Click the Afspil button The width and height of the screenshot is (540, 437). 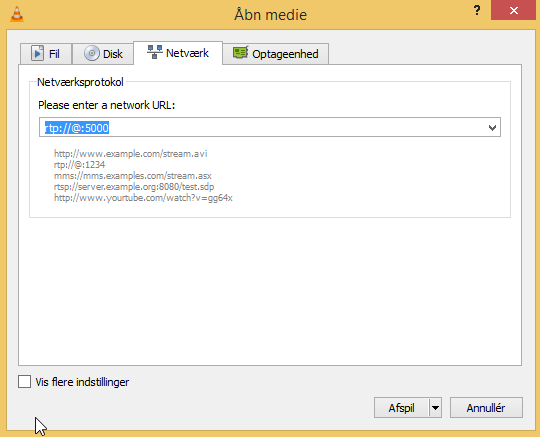pos(402,408)
